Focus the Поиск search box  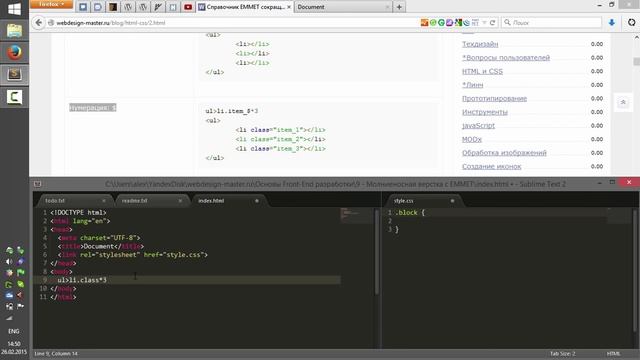551,23
